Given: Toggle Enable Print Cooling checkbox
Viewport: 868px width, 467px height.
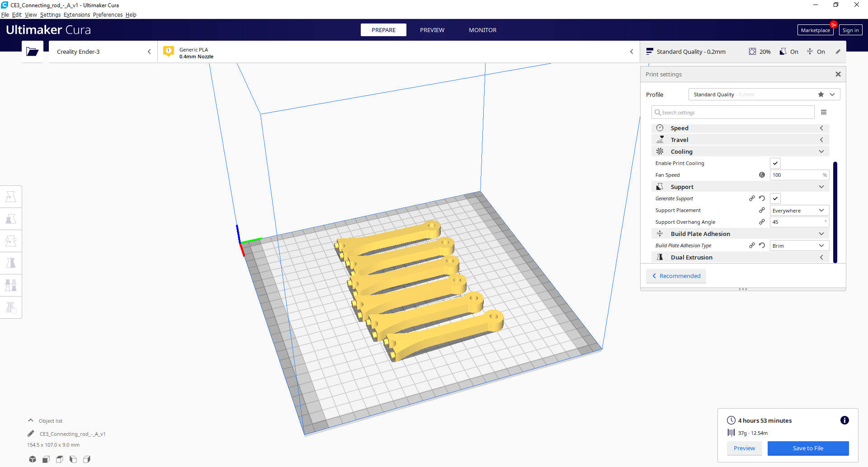Looking at the screenshot, I should pos(775,163).
